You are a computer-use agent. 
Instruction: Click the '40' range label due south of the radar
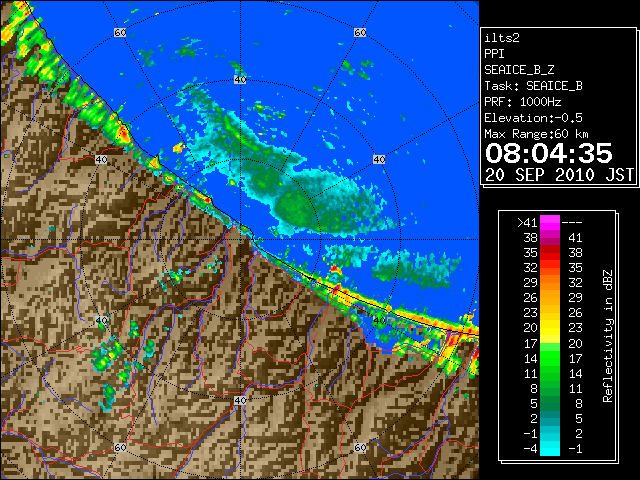pyautogui.click(x=240, y=400)
